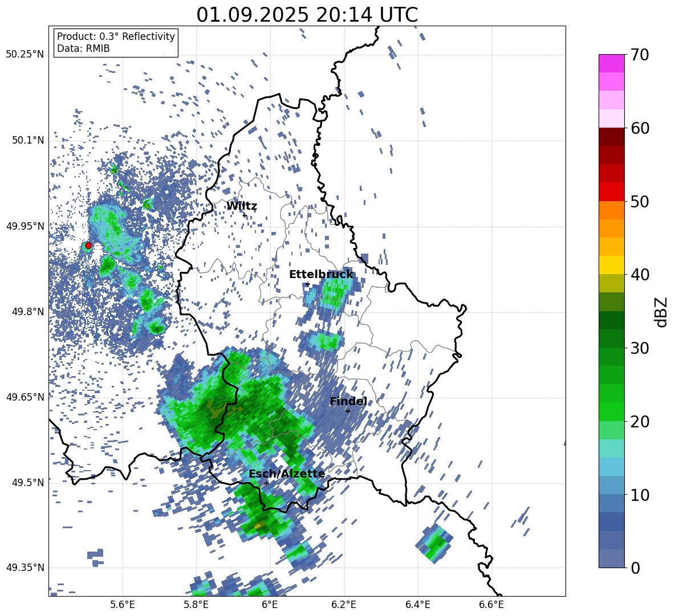Pick the magenta top colorbar swatch
The image size is (675, 616).
(x=611, y=64)
